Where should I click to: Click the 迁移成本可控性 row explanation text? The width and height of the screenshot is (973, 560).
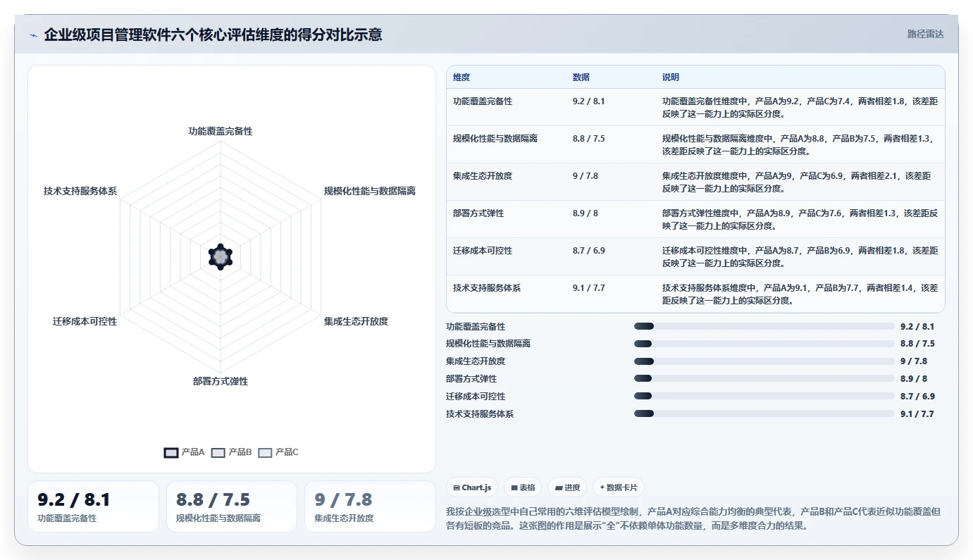pos(800,257)
